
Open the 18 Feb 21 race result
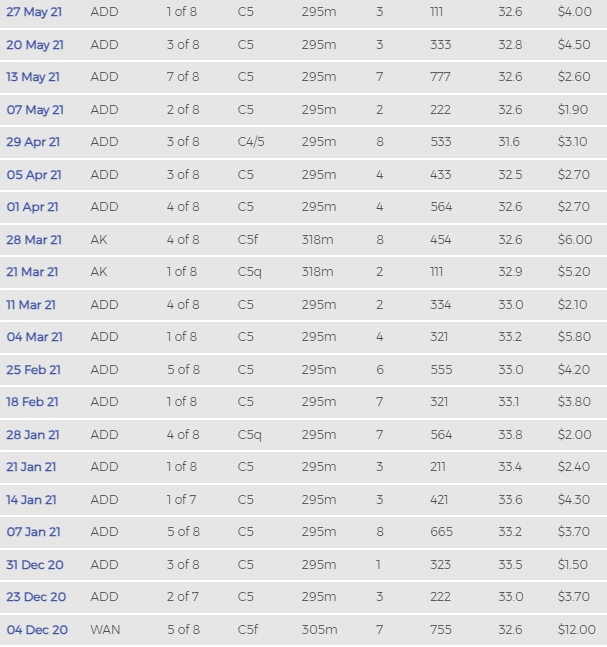point(33,402)
